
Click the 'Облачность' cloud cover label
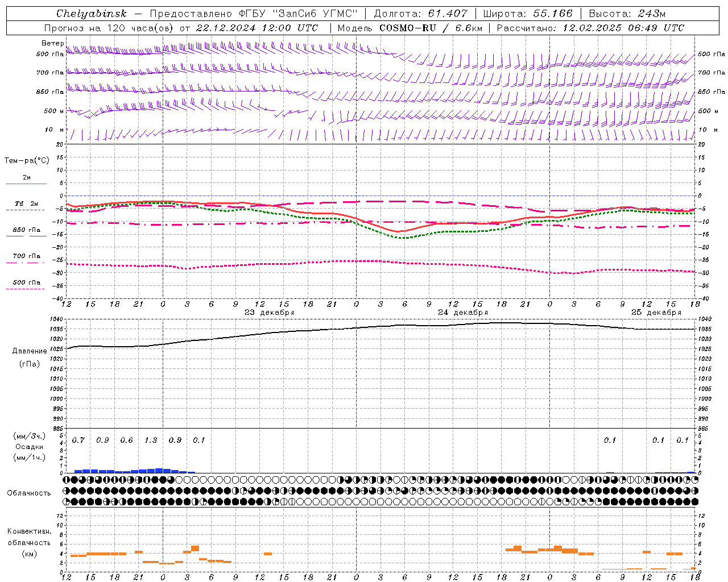pyautogui.click(x=29, y=493)
